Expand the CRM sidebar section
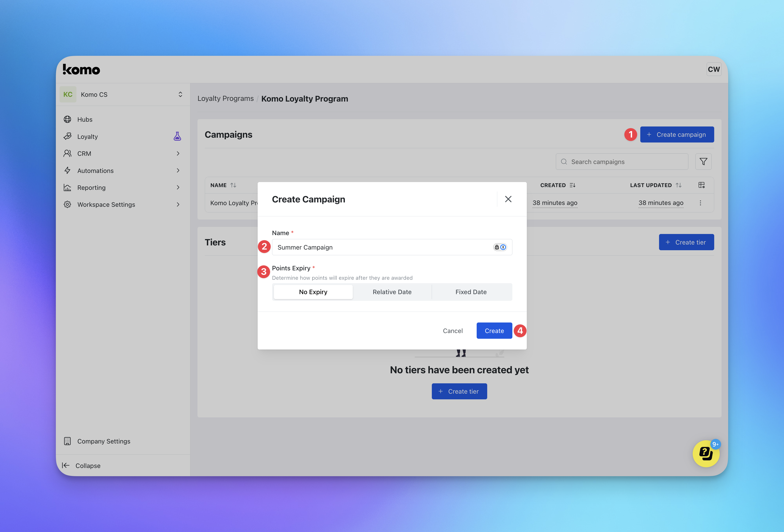Screen dimensions: 784x532 178,153
